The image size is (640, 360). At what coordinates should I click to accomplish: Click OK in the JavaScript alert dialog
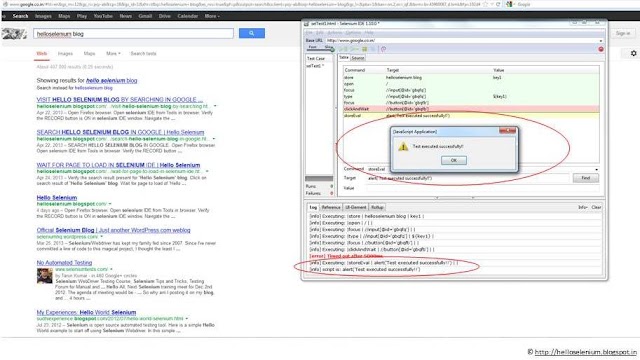[453, 160]
